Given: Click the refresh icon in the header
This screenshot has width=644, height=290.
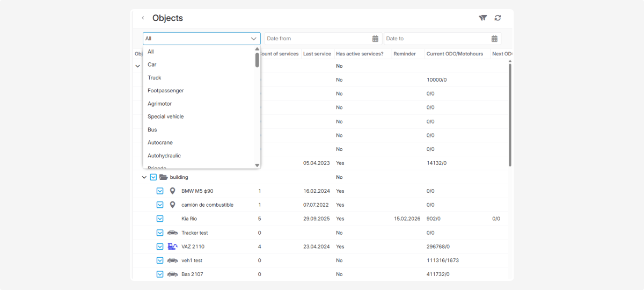Looking at the screenshot, I should (x=497, y=18).
